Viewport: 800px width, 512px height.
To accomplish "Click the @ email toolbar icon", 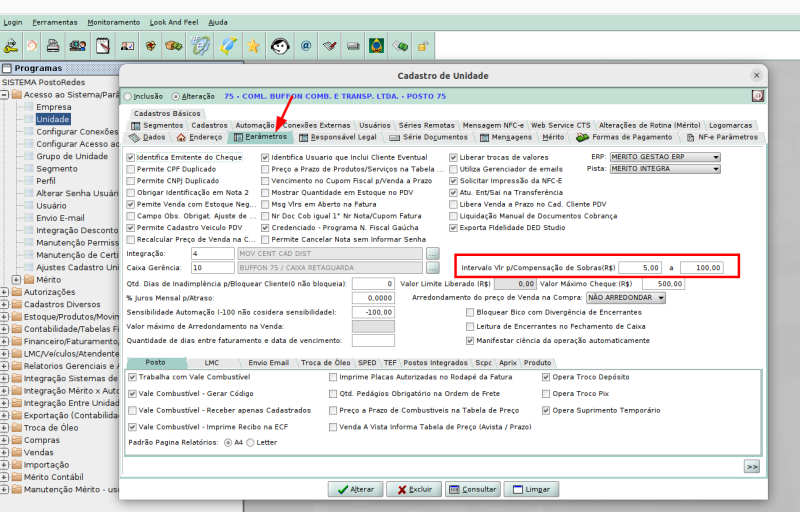I will point(306,46).
